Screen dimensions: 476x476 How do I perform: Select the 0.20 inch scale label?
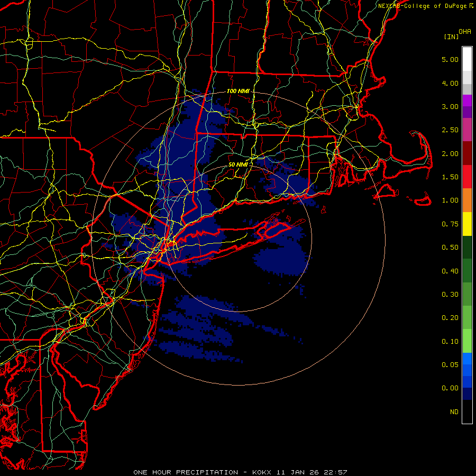[450, 318]
